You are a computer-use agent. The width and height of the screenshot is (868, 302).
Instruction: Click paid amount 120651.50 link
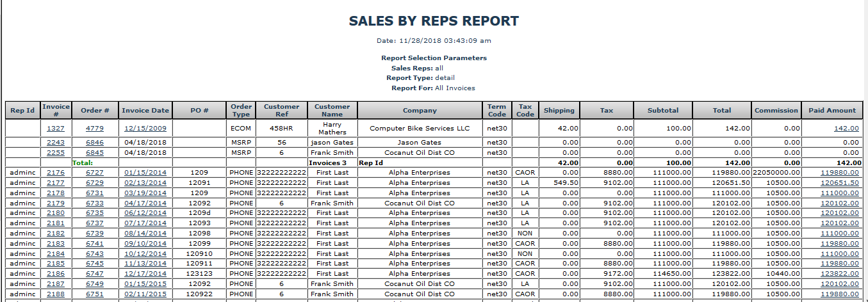pos(840,183)
